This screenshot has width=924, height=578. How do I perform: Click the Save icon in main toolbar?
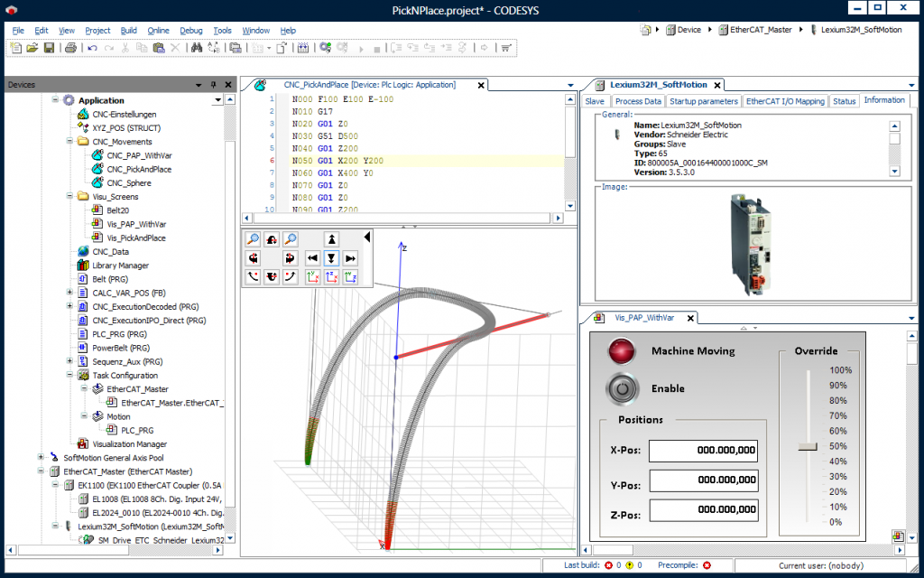coord(50,48)
